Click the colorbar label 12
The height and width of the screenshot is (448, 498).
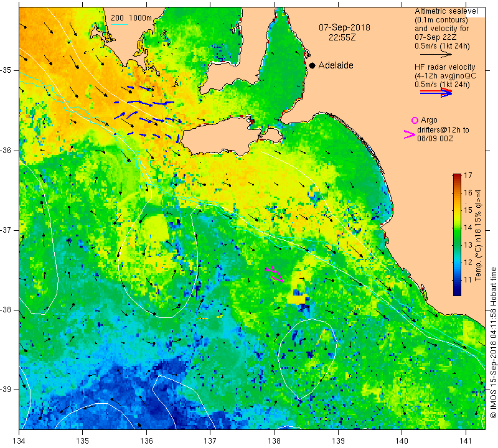coord(468,262)
